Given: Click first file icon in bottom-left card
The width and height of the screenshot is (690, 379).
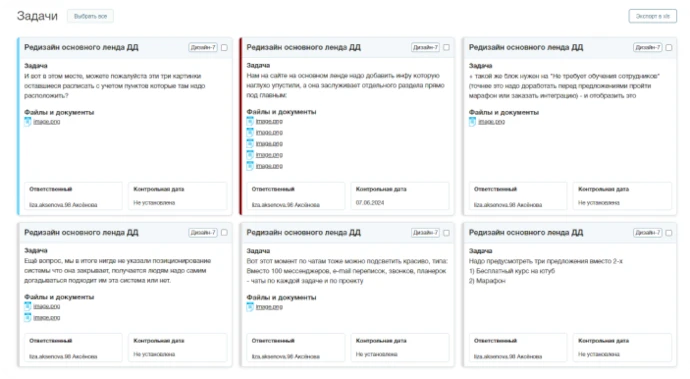Looking at the screenshot, I should (x=28, y=306).
